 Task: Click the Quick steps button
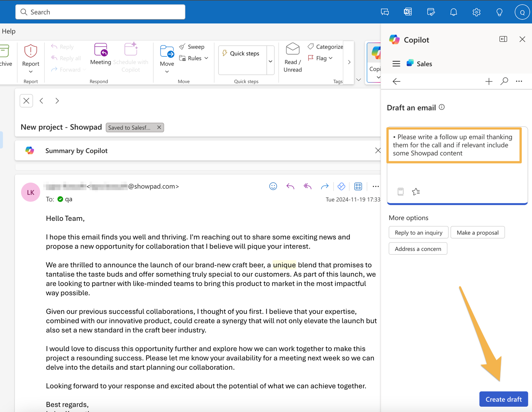coord(241,54)
